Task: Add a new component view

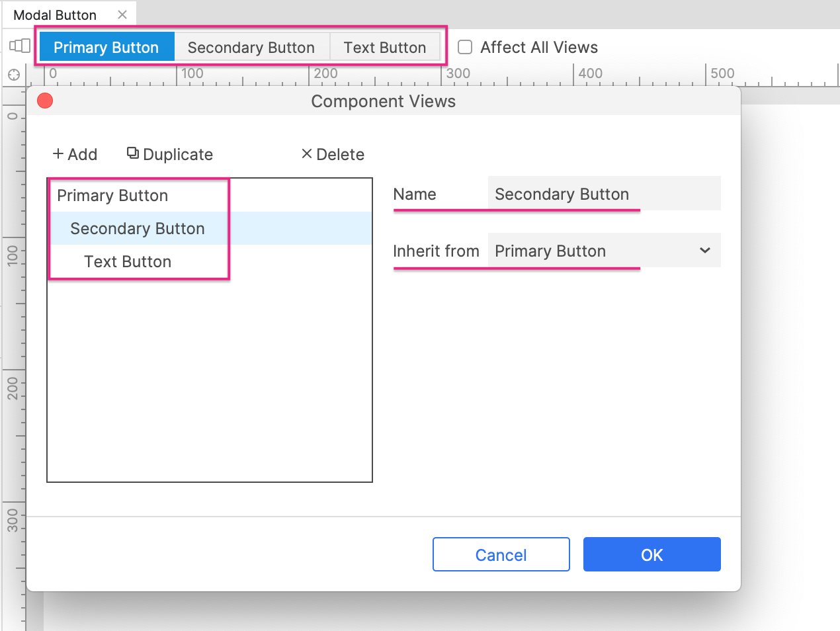Action: (75, 154)
